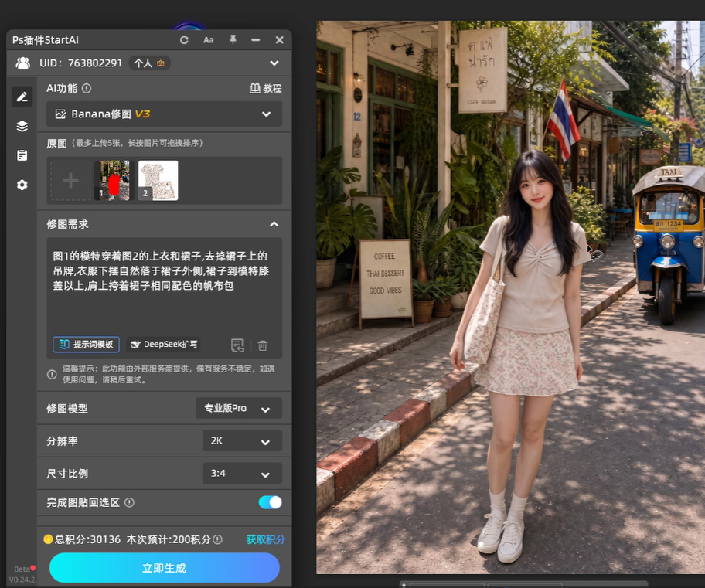Open the Banana修图 V3 function dropdown
The image size is (705, 588).
(164, 114)
